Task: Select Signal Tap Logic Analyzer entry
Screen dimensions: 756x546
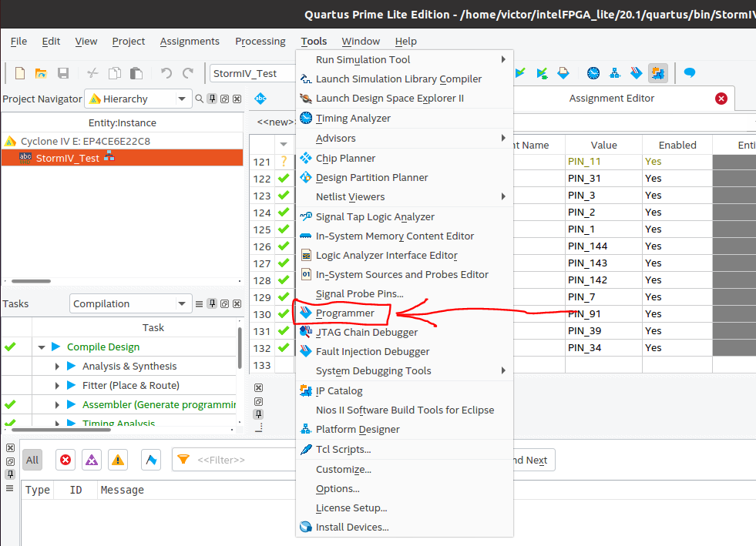Action: pyautogui.click(x=404, y=217)
